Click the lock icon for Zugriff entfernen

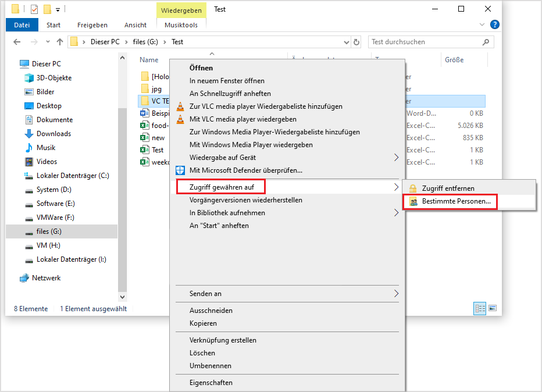(x=413, y=188)
